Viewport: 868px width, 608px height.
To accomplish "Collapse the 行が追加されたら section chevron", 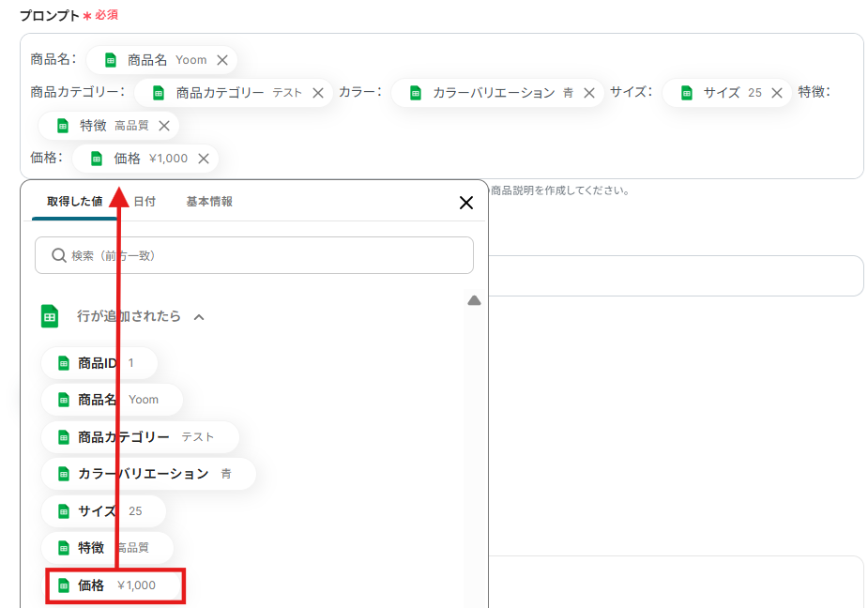I will [x=199, y=317].
